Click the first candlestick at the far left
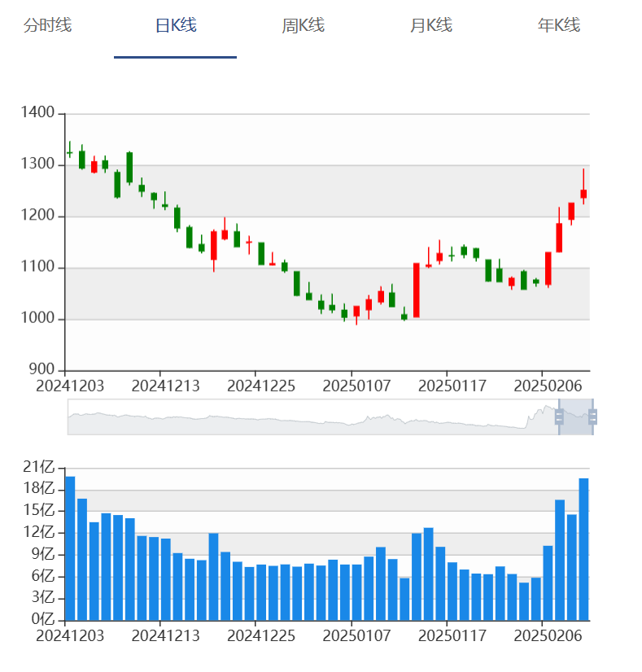The image size is (642, 672). [x=70, y=152]
